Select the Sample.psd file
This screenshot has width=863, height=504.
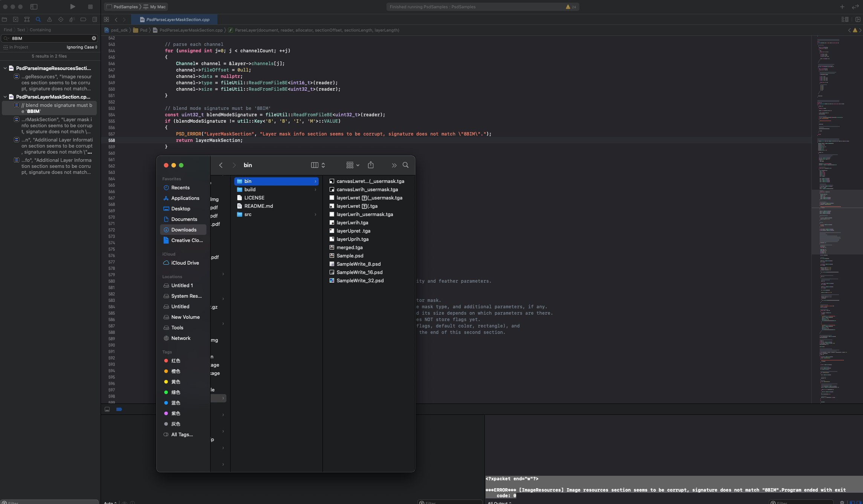tap(350, 256)
